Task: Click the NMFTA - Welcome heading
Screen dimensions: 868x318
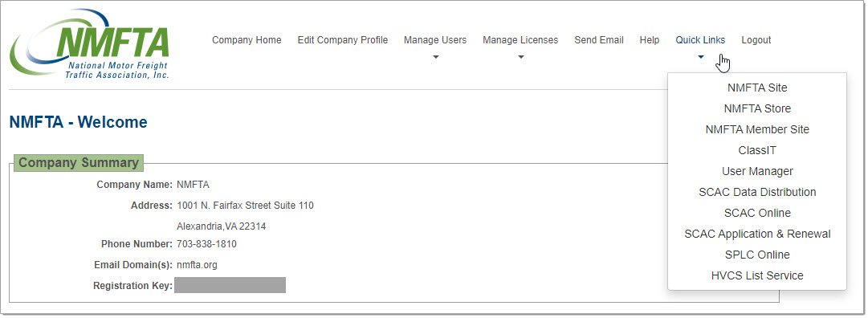Action: coord(79,122)
